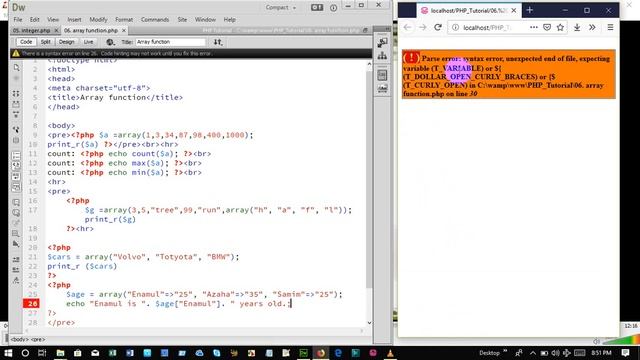Select the <body> tag in tag selector

19,339
